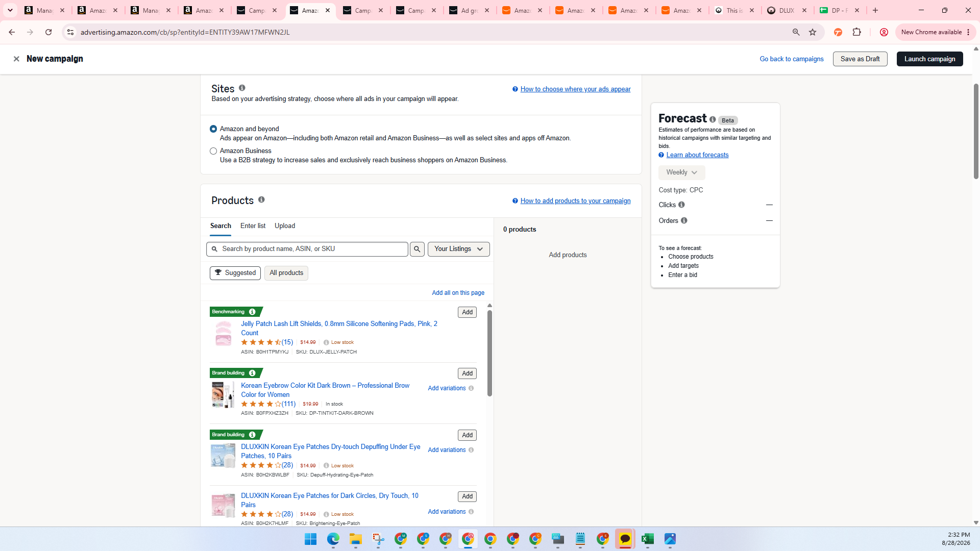Click Go back to campaigns link
The image size is (980, 551).
pyautogui.click(x=792, y=59)
